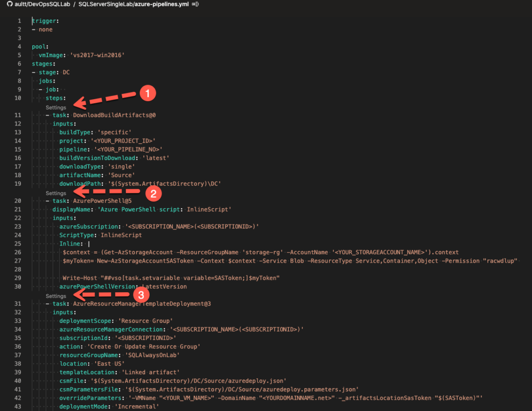This screenshot has width=532, height=411.
Task: Click line number 43 in the gutter
Action: 18,407
